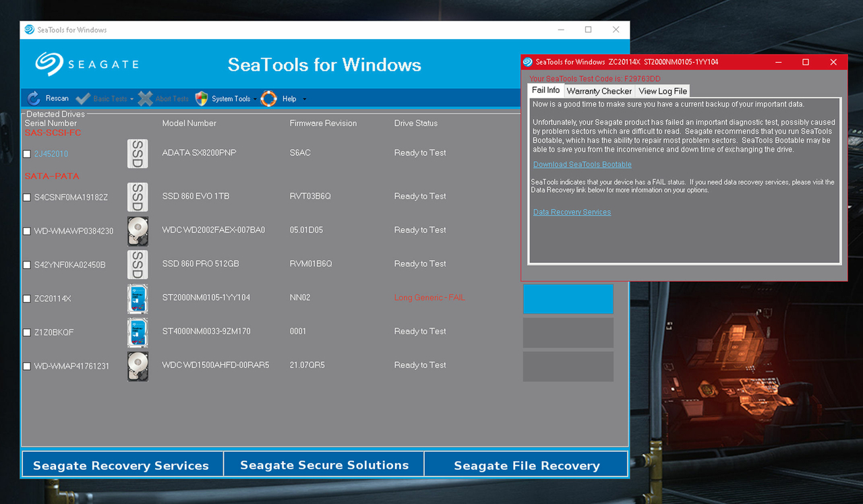Screen dimensions: 863x504
Task: Check the box for drive 2J452010
Action: pos(27,154)
